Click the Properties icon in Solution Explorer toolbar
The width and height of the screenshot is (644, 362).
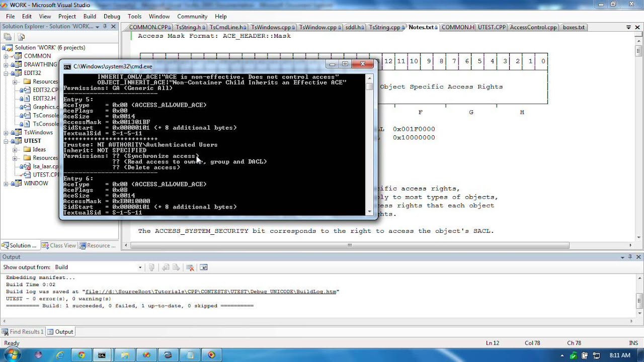coord(8,37)
